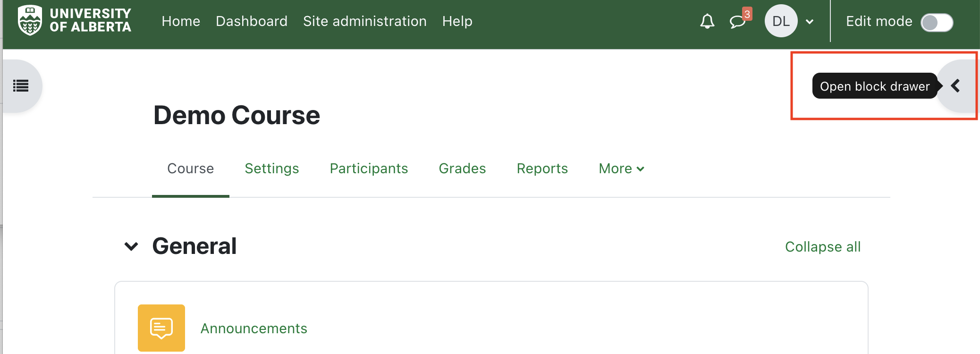Click the Demo Course heading
This screenshot has width=980, height=354.
237,115
